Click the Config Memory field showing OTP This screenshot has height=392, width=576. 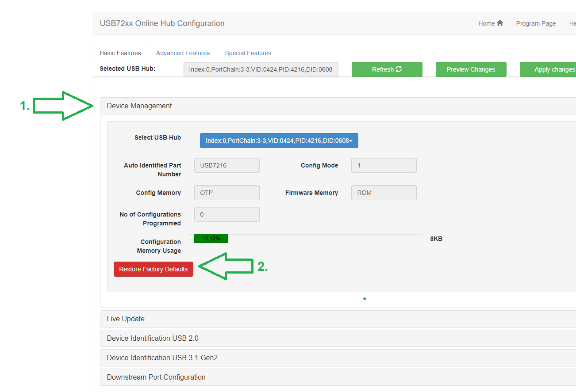coord(227,193)
